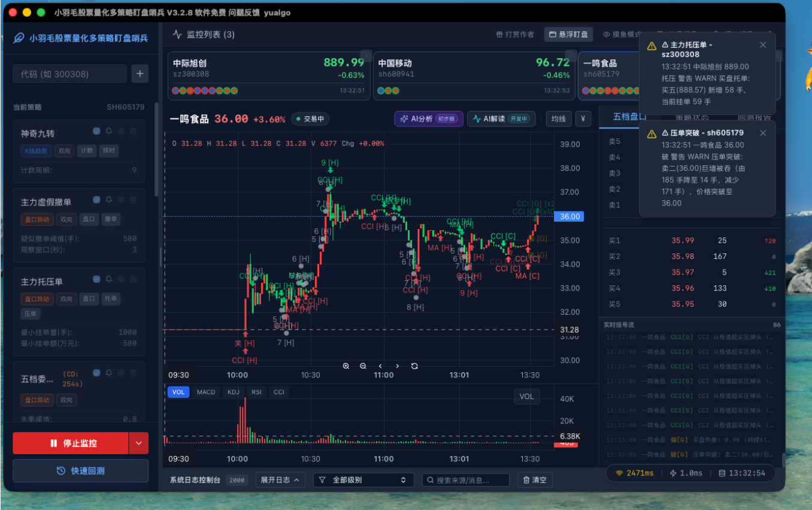
Task: Pan chart left with the arrow icon
Action: pyautogui.click(x=380, y=366)
